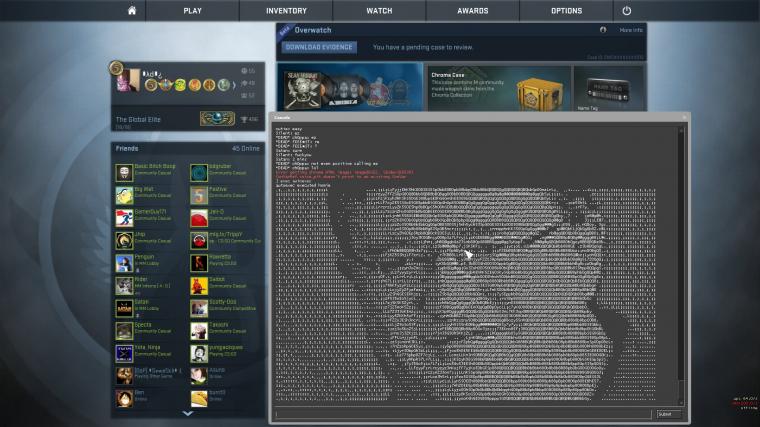Open the WATCH menu
Viewport: 760px width, 427px height.
pyautogui.click(x=379, y=10)
